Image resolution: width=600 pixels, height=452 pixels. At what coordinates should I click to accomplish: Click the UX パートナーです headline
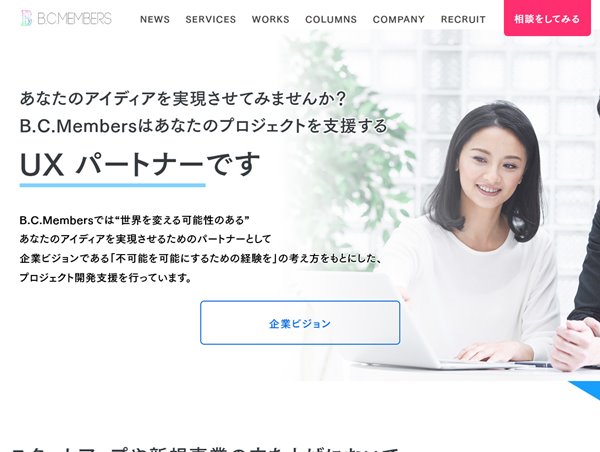pyautogui.click(x=140, y=165)
